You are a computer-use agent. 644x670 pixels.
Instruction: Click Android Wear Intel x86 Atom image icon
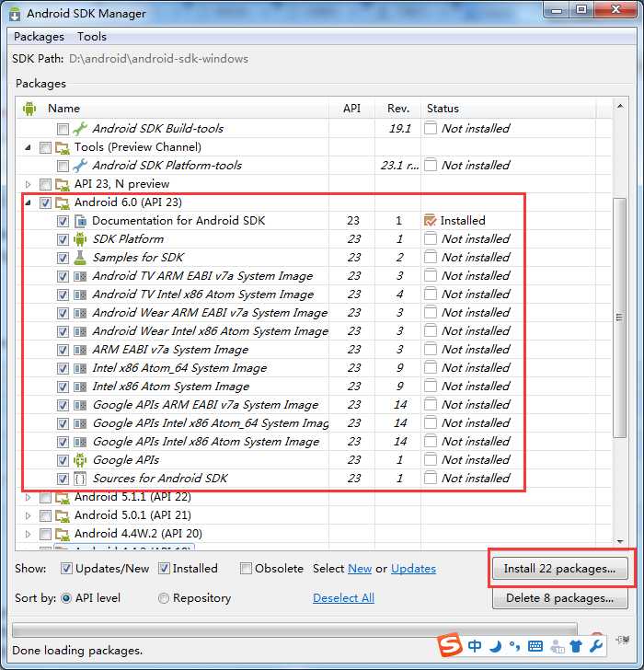(80, 331)
